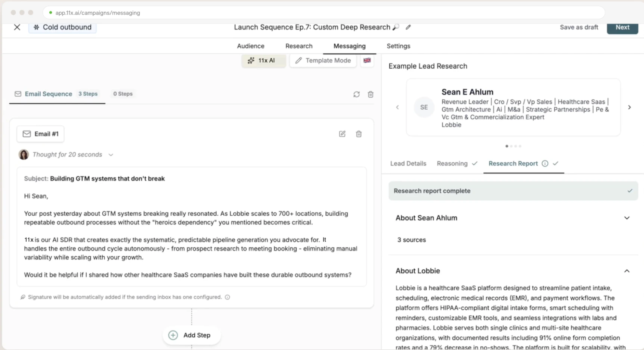Click the plus icon on Add Step
644x350 pixels.
(x=173, y=335)
